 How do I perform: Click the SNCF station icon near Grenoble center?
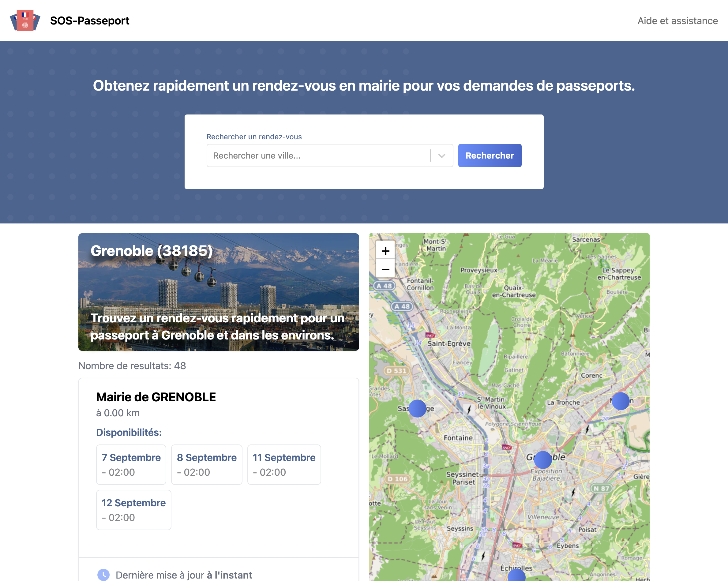(x=506, y=447)
